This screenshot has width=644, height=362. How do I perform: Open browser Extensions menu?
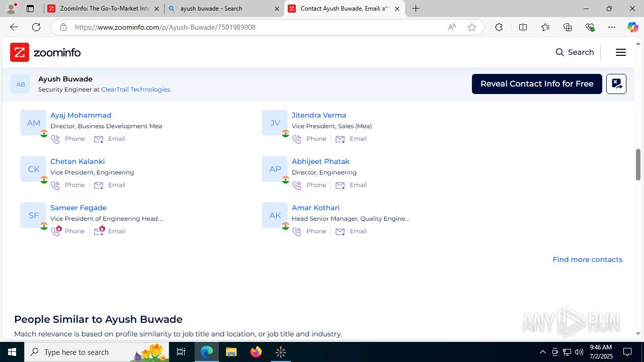click(x=499, y=27)
